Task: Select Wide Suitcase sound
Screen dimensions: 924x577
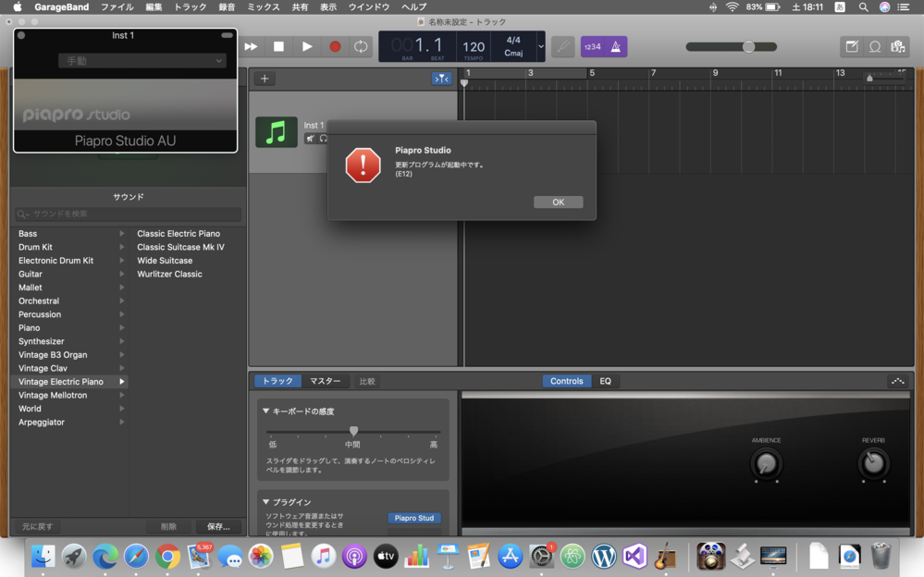Action: [x=165, y=261]
